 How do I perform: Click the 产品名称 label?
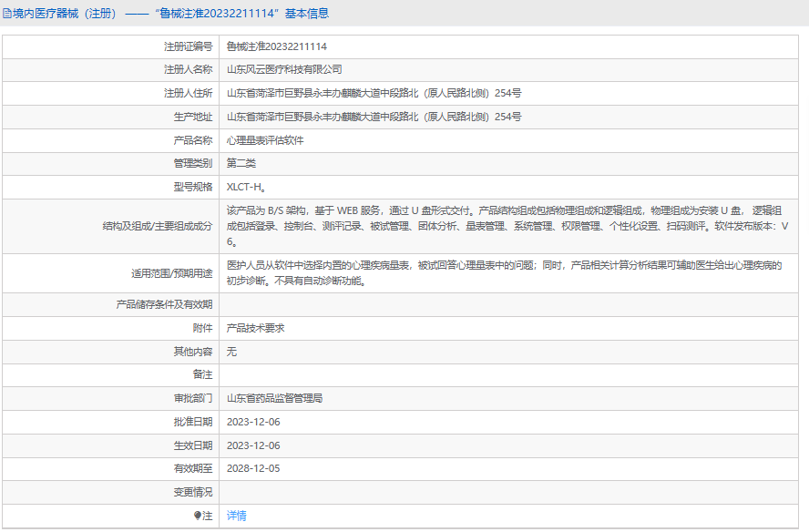(193, 140)
